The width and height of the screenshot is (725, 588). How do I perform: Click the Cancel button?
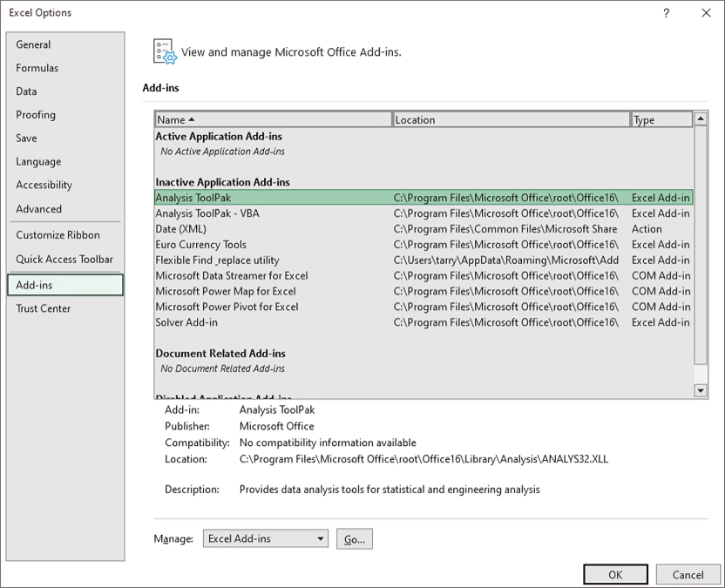pos(688,575)
